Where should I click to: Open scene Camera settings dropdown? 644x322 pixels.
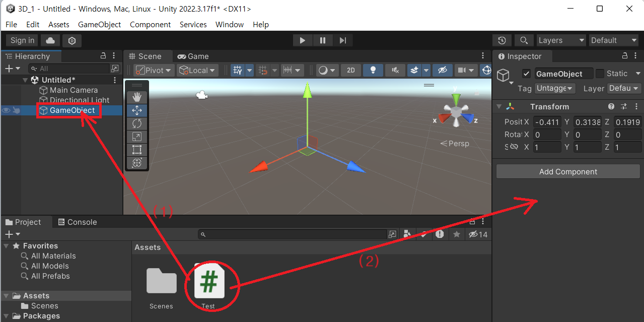coord(466,71)
